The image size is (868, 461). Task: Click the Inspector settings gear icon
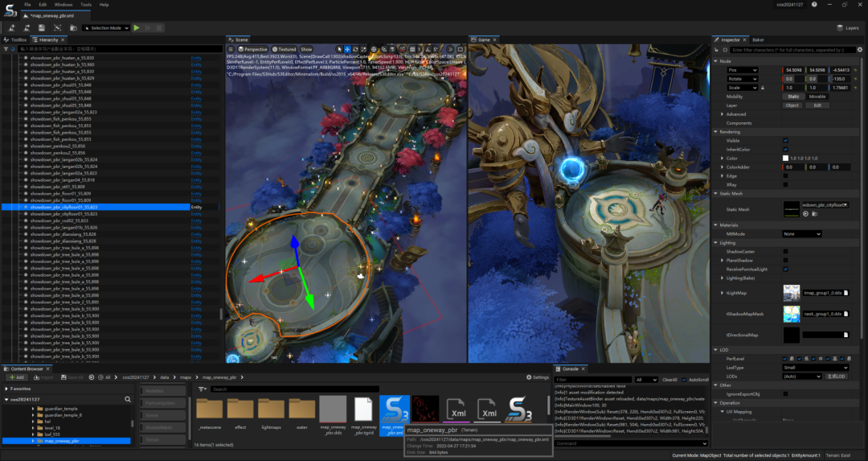click(x=860, y=50)
